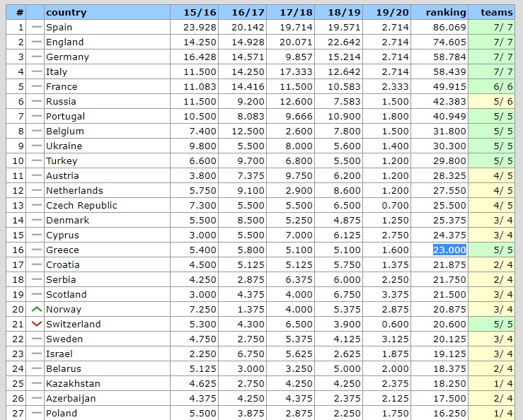Select the 15/16 season column header
Viewport: 523px width, 420px height.
coord(200,12)
